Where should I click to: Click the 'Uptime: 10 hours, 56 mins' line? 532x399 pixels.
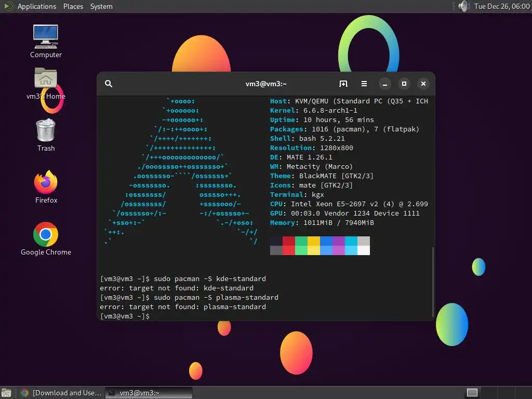[x=322, y=120]
